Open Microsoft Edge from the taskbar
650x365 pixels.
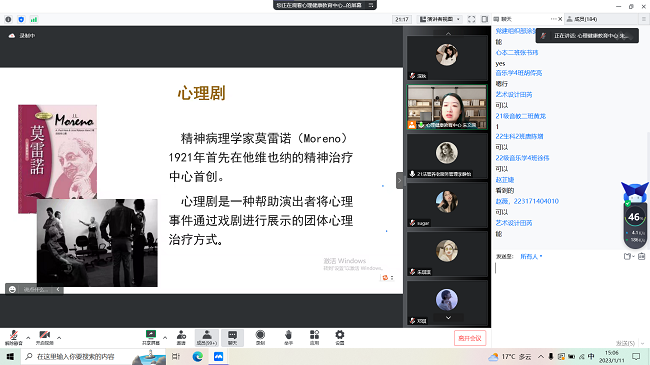tap(198, 356)
